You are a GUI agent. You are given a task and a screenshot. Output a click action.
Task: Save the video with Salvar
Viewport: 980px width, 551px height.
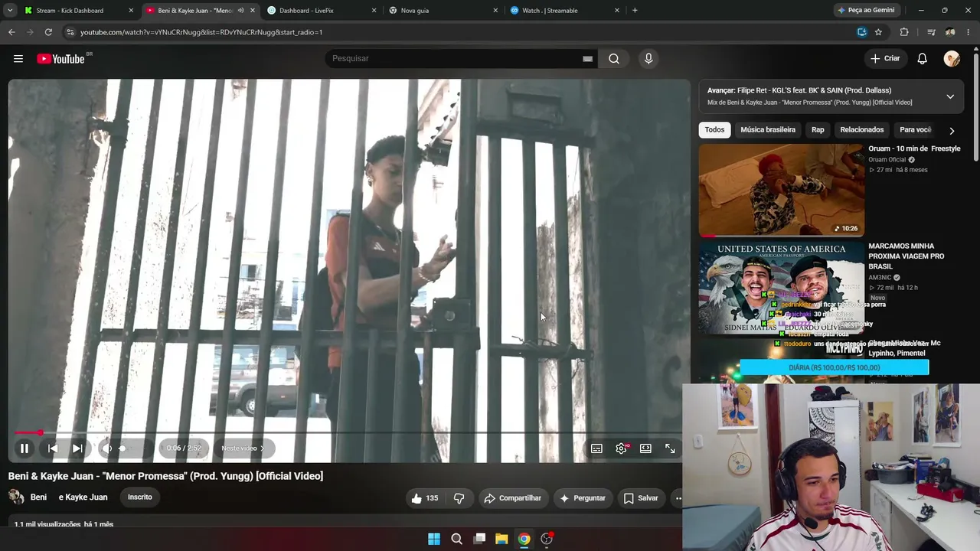click(x=641, y=498)
